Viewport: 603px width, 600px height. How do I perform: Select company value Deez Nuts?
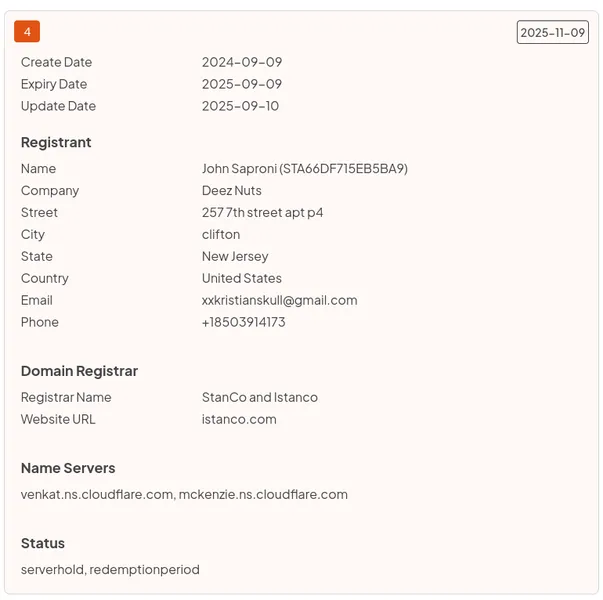232,191
